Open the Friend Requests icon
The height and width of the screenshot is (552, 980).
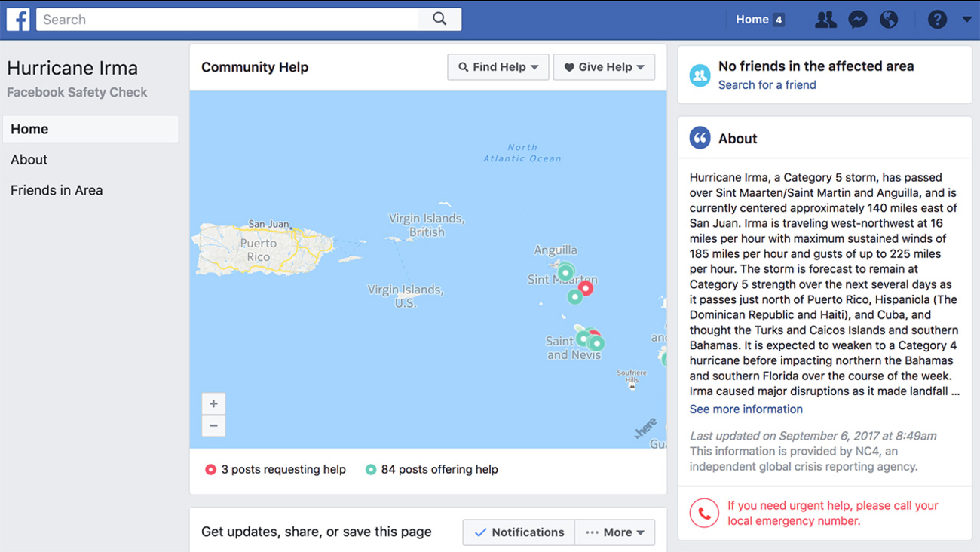pyautogui.click(x=825, y=19)
